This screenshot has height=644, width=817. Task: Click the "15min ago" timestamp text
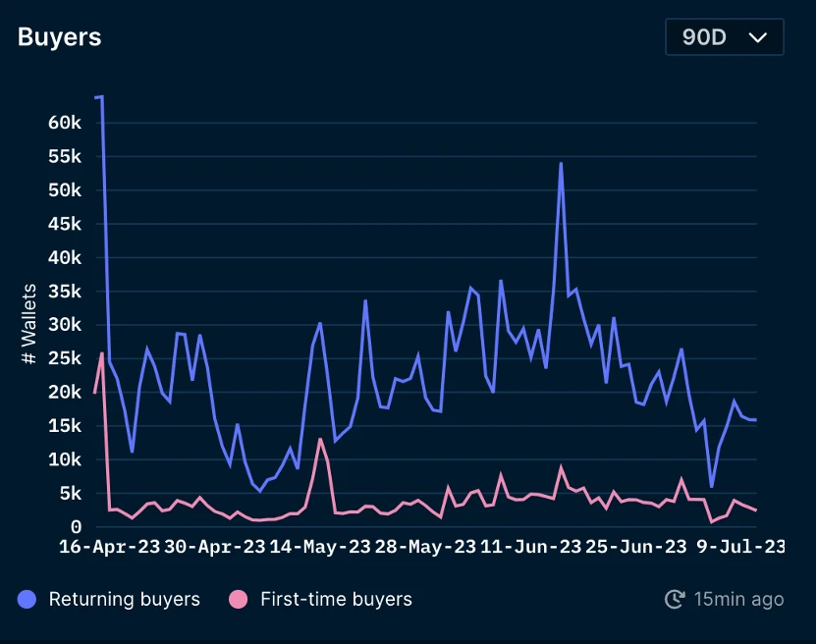click(x=738, y=599)
